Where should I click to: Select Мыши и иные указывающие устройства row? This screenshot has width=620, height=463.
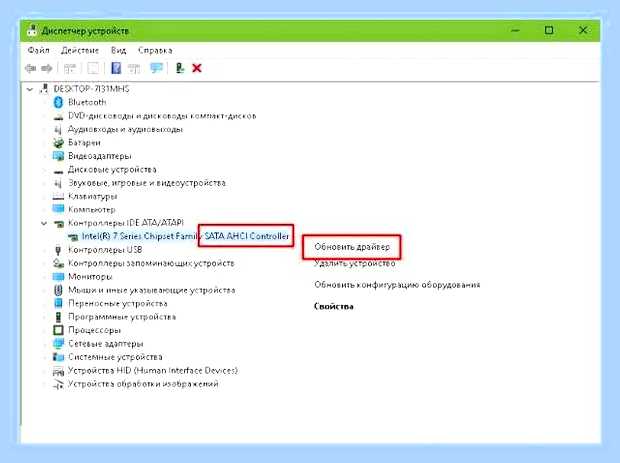pos(151,290)
